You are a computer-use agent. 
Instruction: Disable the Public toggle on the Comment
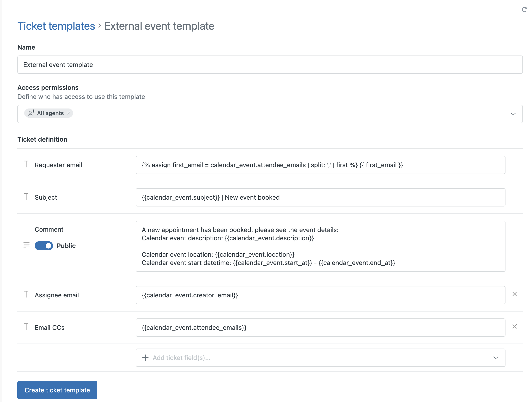[x=44, y=246]
